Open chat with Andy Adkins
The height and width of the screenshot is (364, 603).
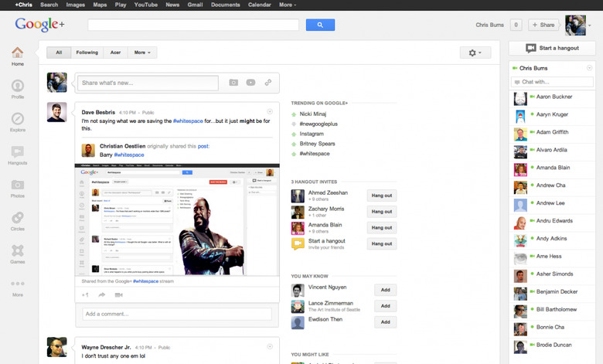pyautogui.click(x=552, y=240)
